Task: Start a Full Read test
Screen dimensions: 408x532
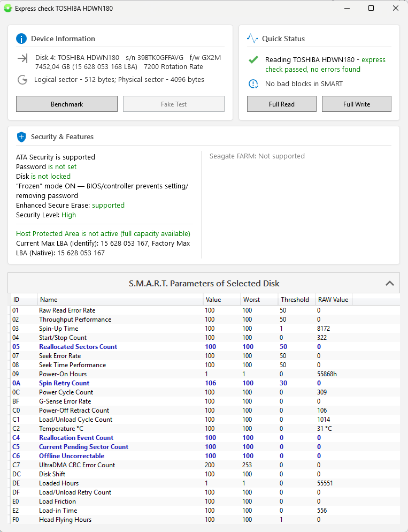Action: (281, 103)
